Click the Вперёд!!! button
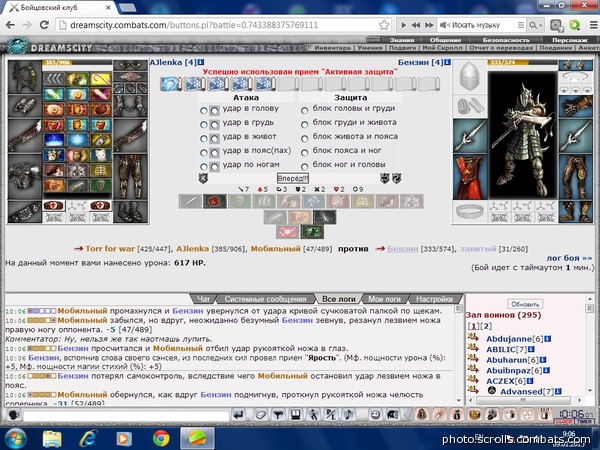The image size is (600, 450). coord(293,178)
